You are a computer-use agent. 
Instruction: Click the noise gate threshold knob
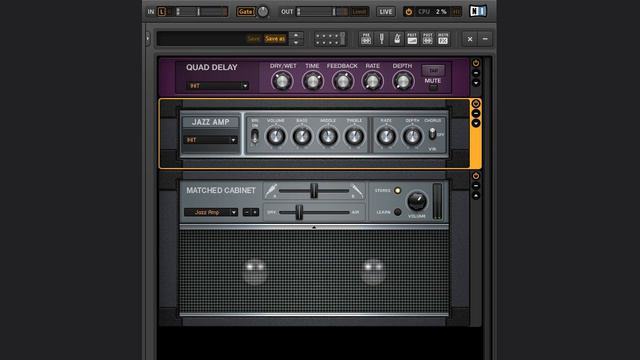[x=263, y=12]
